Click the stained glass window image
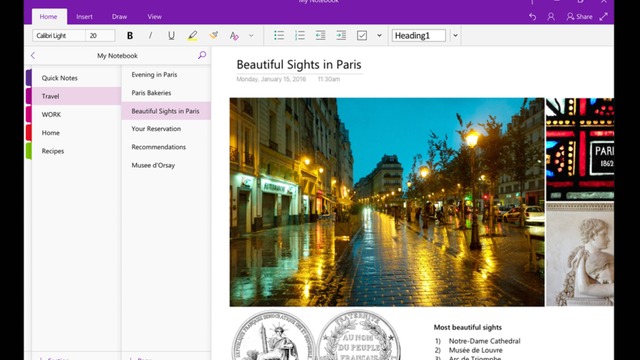This screenshot has height=360, width=640. pos(580,149)
